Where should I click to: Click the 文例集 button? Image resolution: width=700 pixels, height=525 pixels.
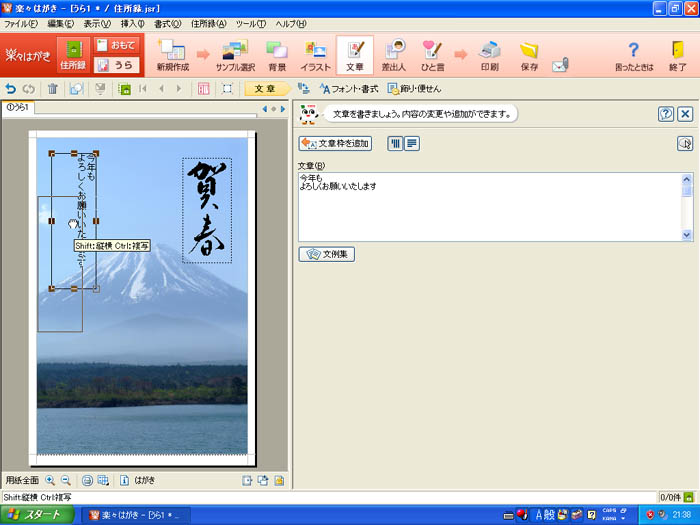point(327,255)
